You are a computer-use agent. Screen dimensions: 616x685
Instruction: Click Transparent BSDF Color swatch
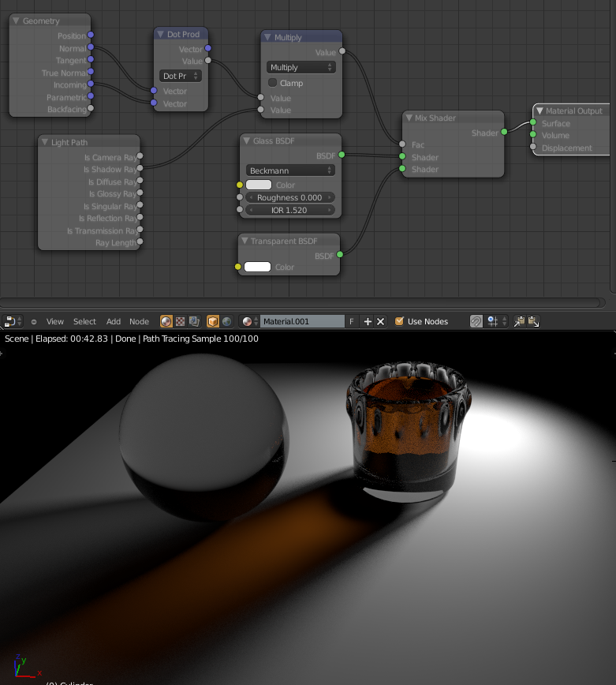257,267
